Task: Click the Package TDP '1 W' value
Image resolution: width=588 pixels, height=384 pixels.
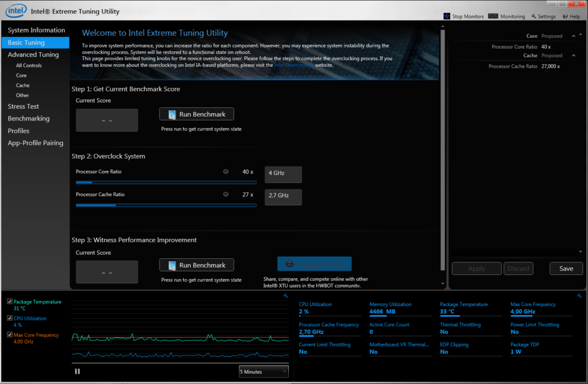Action: 516,352
